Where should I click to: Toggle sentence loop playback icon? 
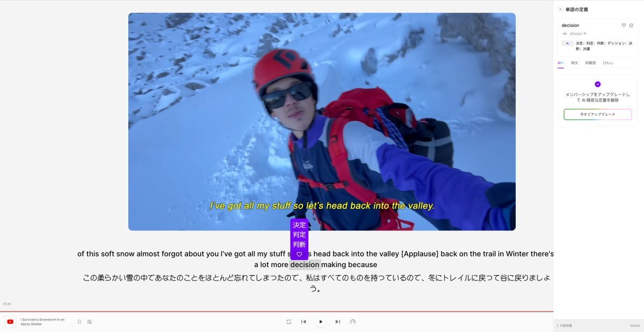click(x=289, y=322)
